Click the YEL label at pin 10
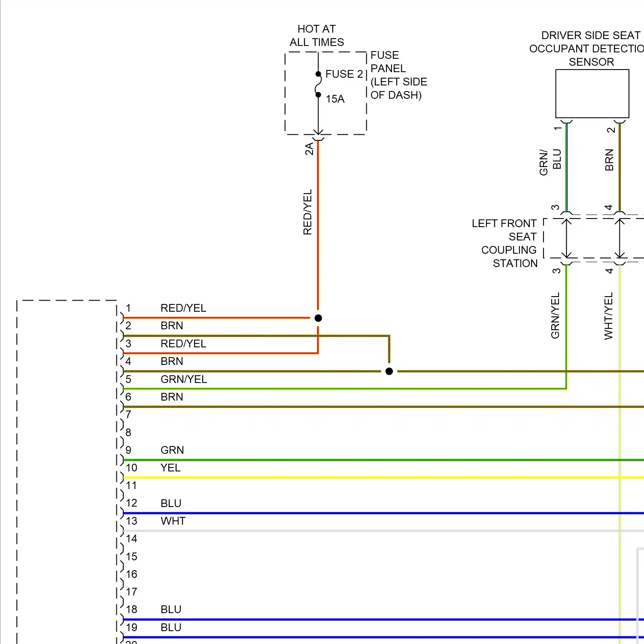 coord(170,468)
